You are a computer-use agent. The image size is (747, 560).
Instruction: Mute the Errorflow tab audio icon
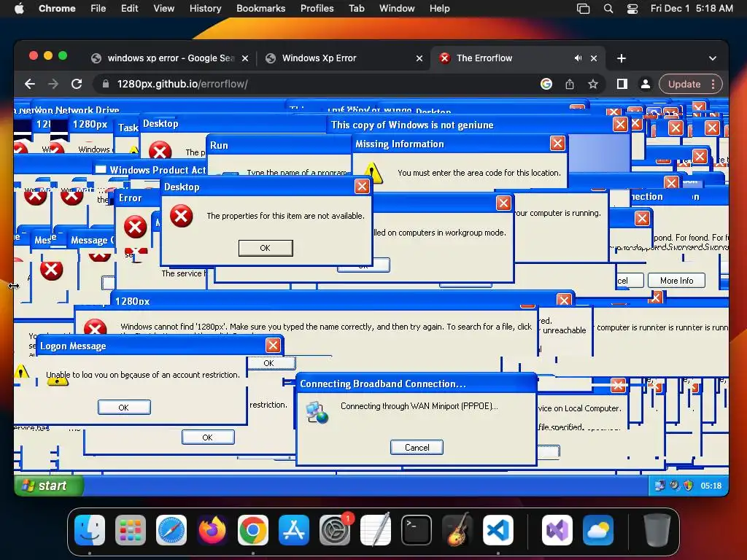click(578, 58)
